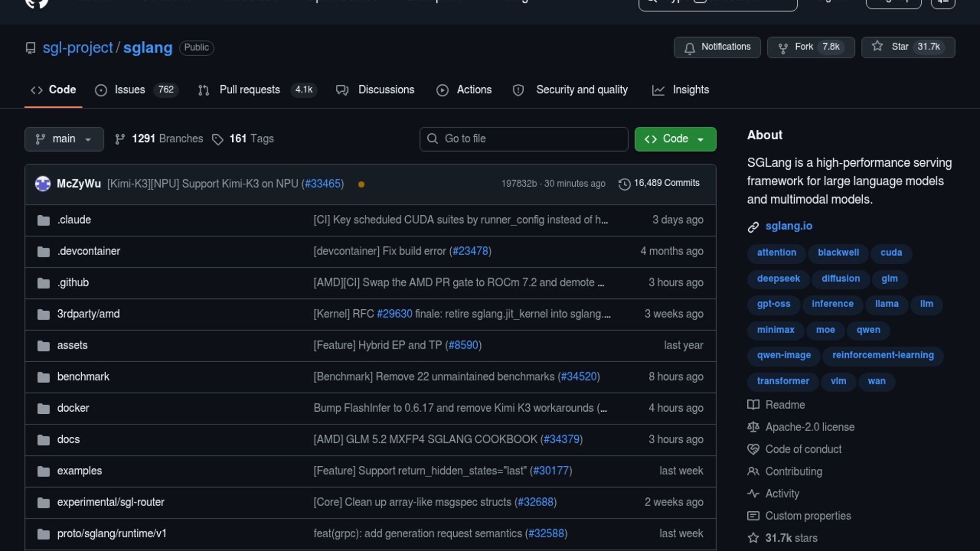980x551 pixels.
Task: View the 161 Tags link
Action: pos(243,139)
